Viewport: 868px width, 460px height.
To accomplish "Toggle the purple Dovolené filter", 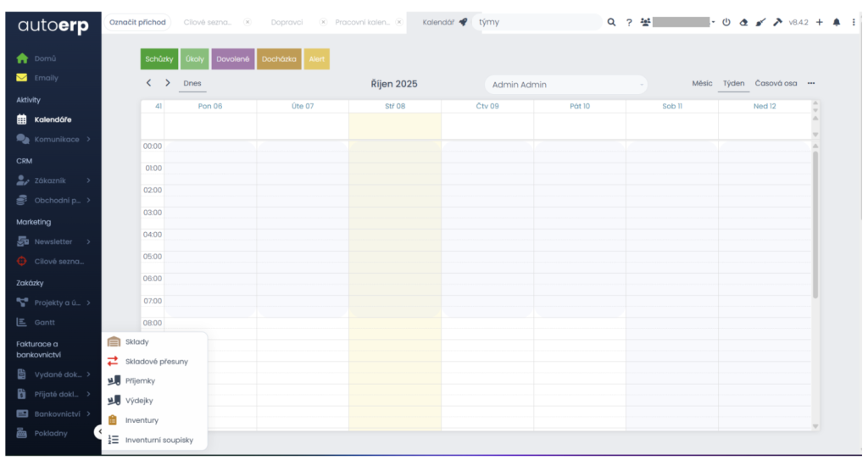I will tap(232, 59).
